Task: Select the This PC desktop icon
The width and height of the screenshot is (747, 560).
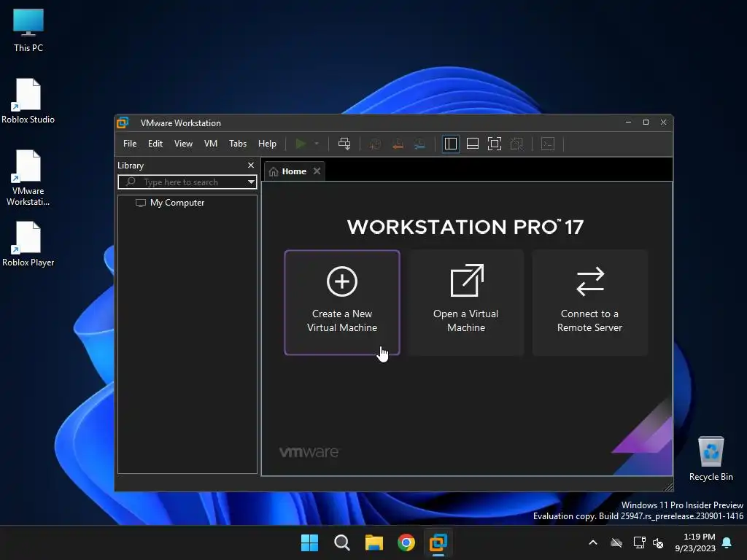Action: point(28,31)
